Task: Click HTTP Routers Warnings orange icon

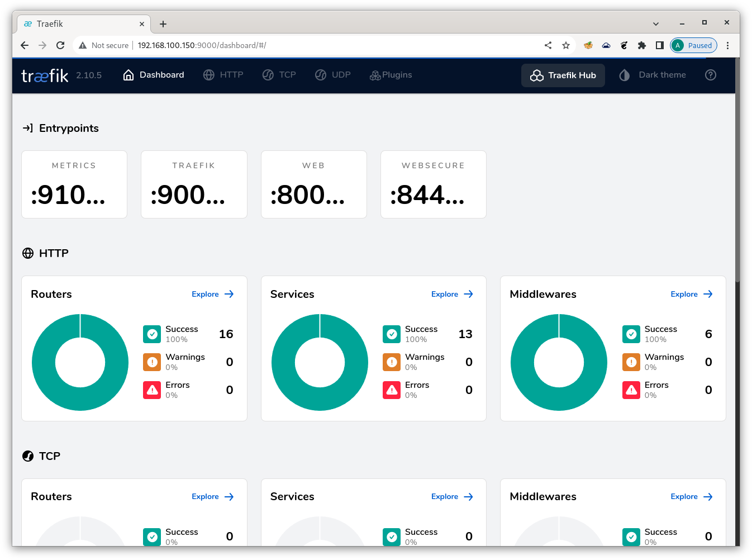Action: click(x=152, y=362)
